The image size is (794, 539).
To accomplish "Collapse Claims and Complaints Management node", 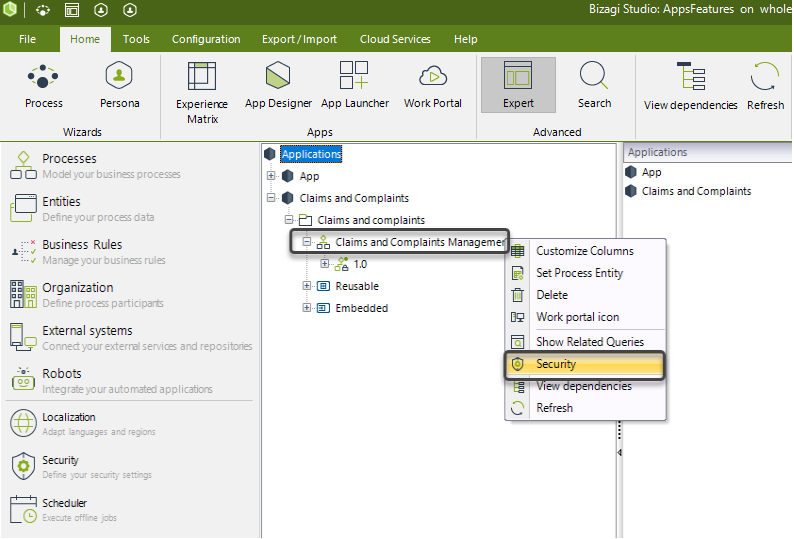I will click(x=306, y=242).
